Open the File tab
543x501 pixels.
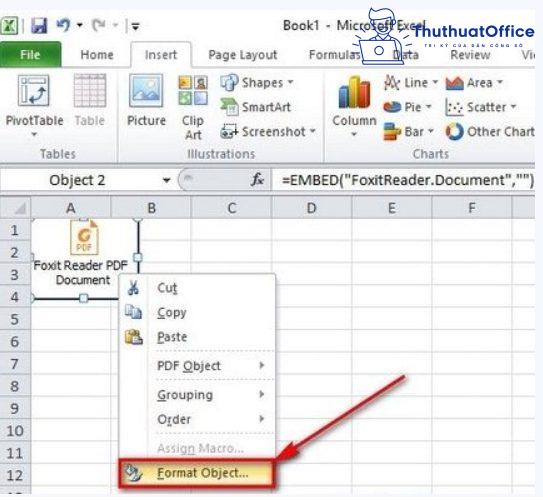(x=30, y=54)
